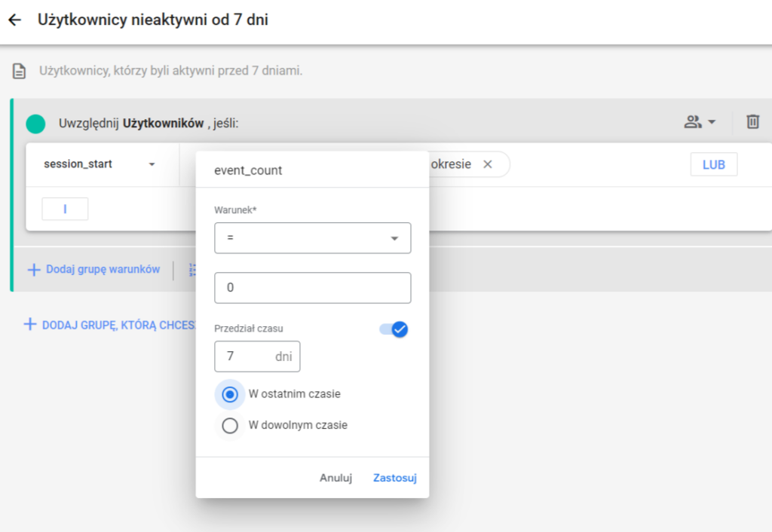Viewport: 772px width, 532px height.
Task: Click Zastosuj to apply the condition
Action: 395,478
